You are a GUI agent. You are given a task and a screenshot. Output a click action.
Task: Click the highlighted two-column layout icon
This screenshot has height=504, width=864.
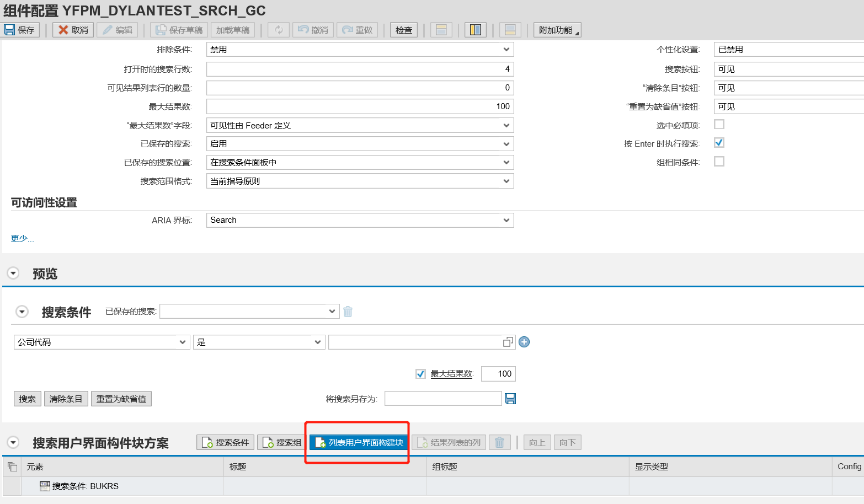coord(475,29)
